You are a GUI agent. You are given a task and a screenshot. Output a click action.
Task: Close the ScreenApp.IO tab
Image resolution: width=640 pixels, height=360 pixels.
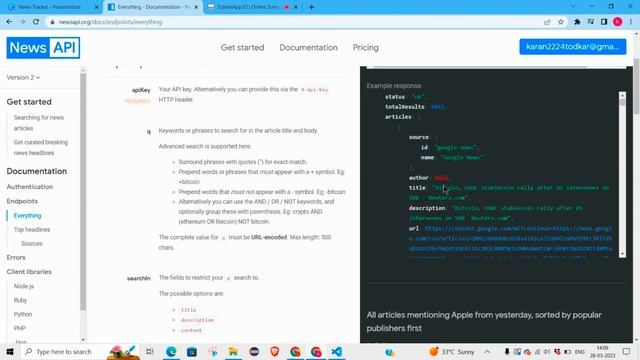296,7
